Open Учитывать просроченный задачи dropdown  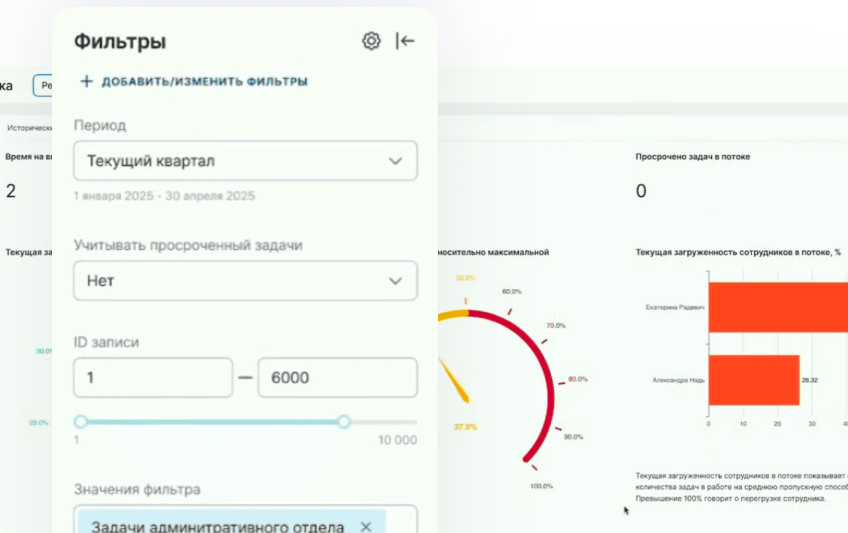point(246,281)
